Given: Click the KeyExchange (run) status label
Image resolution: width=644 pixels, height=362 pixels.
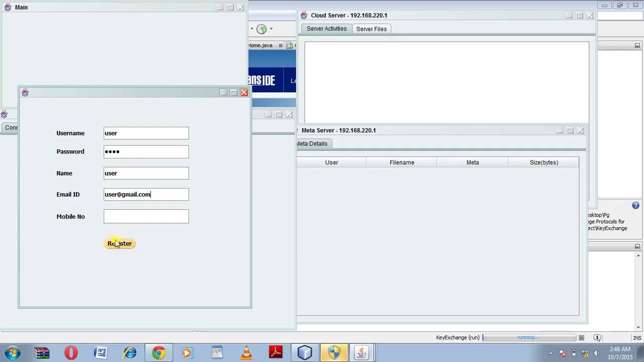Looking at the screenshot, I should [x=458, y=338].
